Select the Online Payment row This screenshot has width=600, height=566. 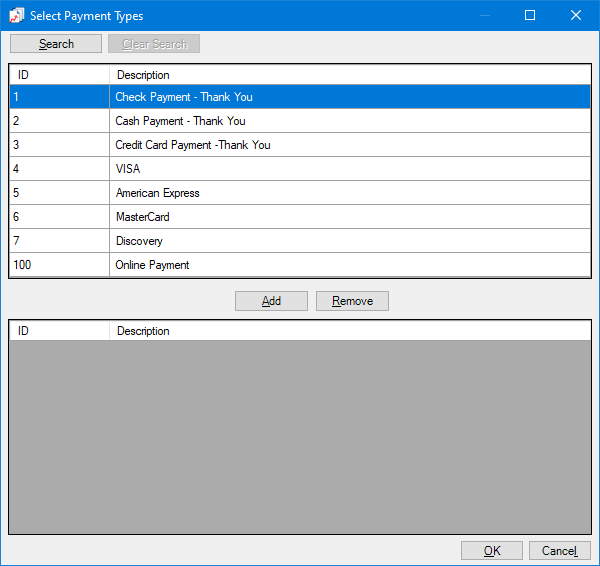pos(152,265)
